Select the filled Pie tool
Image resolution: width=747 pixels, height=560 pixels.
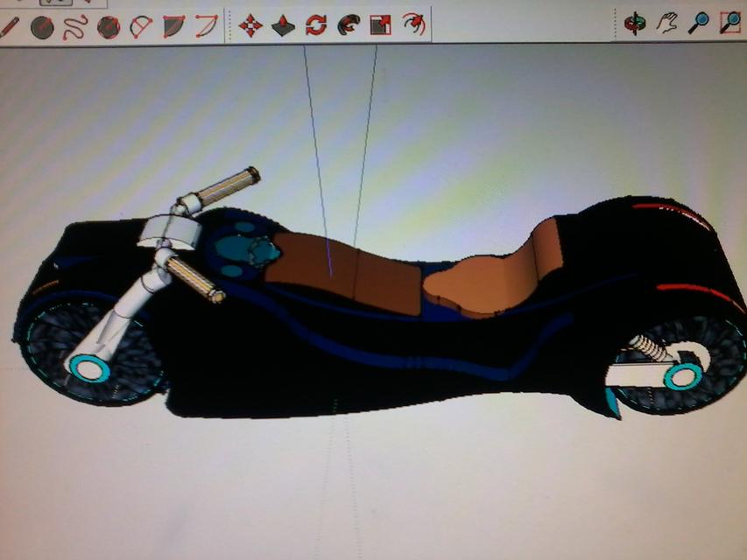click(x=173, y=27)
